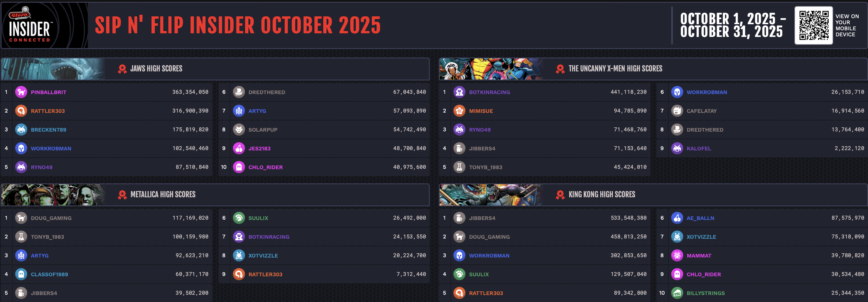Click MAMMAT's pink spider avatar icon
Screen dimensions: 868x302
click(x=677, y=255)
